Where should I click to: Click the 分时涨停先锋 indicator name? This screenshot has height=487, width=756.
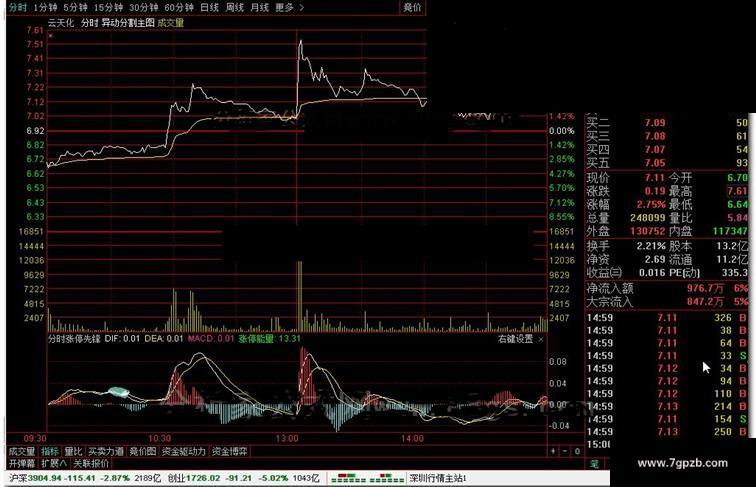(x=74, y=338)
